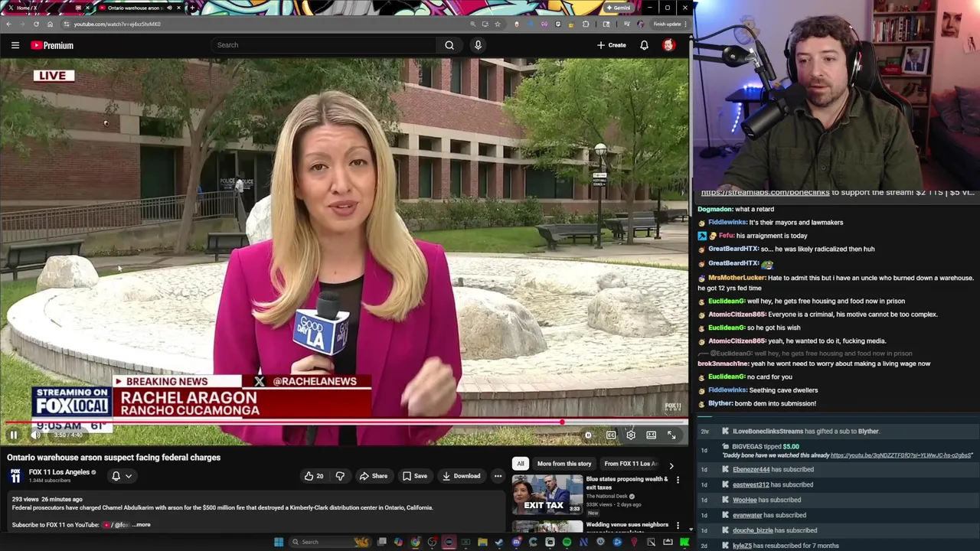Open Gemini button in browser title bar
Screen dimensions: 980x551
[x=619, y=8]
